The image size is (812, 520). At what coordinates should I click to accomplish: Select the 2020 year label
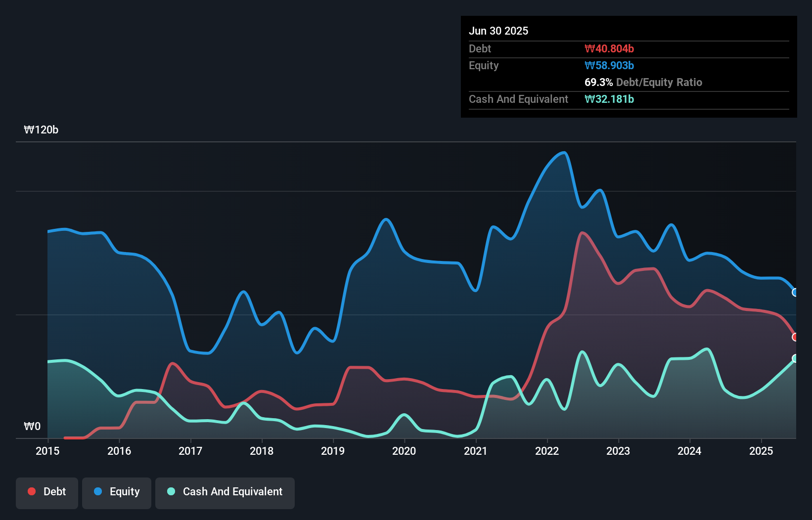click(x=404, y=451)
